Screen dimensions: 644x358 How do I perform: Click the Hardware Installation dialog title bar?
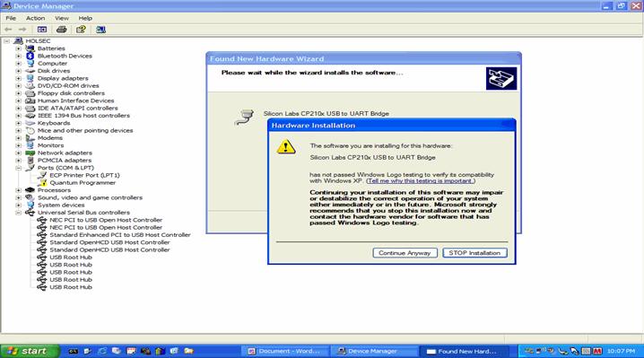pyautogui.click(x=391, y=126)
